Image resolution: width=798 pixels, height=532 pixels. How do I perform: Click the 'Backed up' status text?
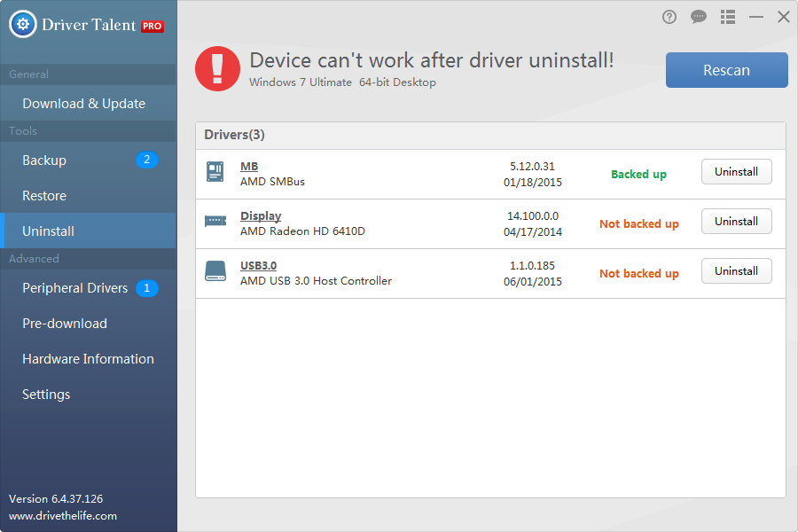pos(638,174)
